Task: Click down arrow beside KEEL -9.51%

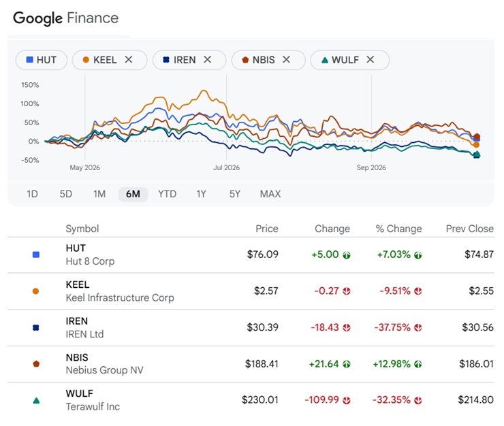Action: pyautogui.click(x=418, y=291)
